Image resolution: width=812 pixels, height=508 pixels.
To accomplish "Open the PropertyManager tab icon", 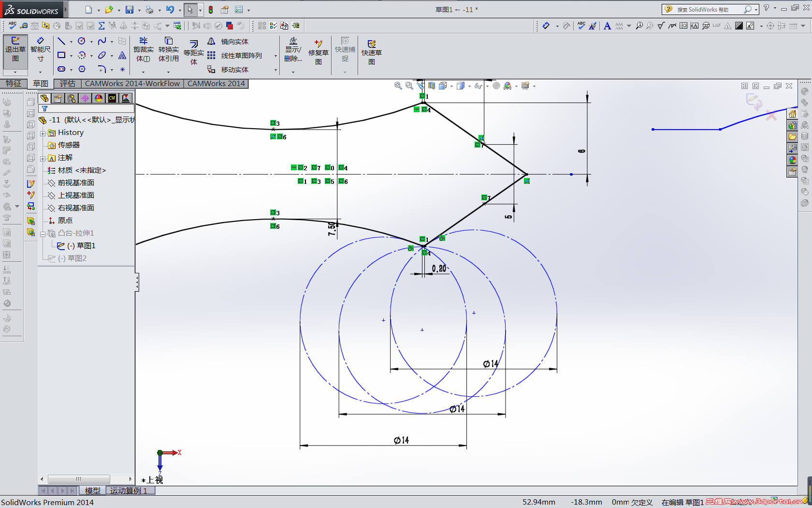I will [58, 98].
